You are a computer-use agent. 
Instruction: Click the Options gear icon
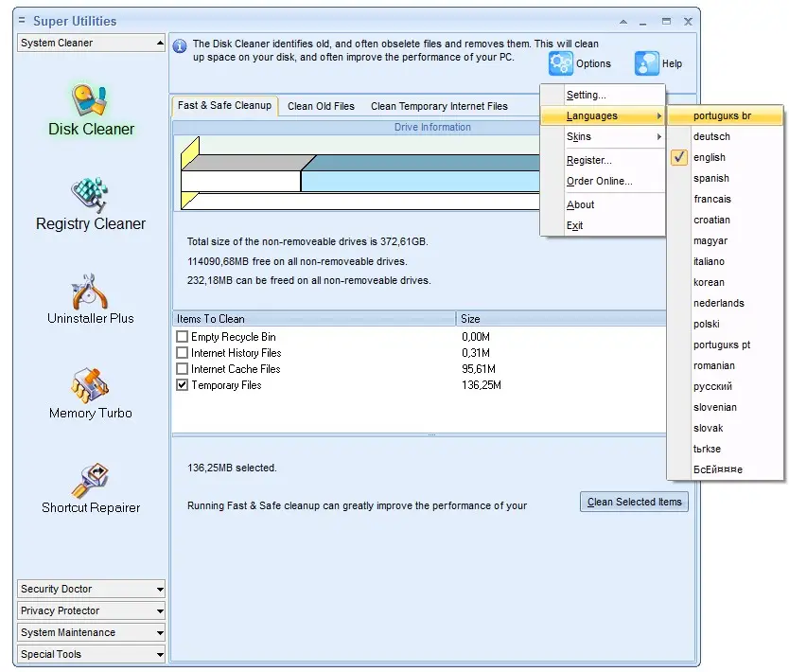[560, 63]
